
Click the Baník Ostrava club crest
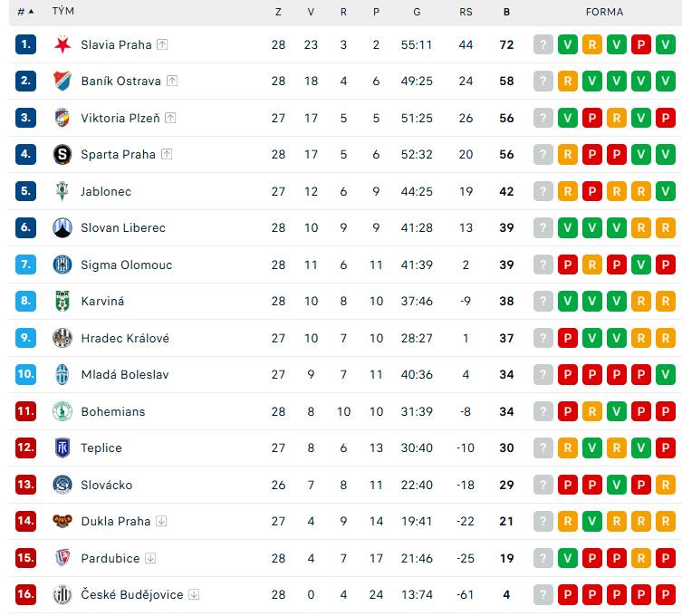62,81
